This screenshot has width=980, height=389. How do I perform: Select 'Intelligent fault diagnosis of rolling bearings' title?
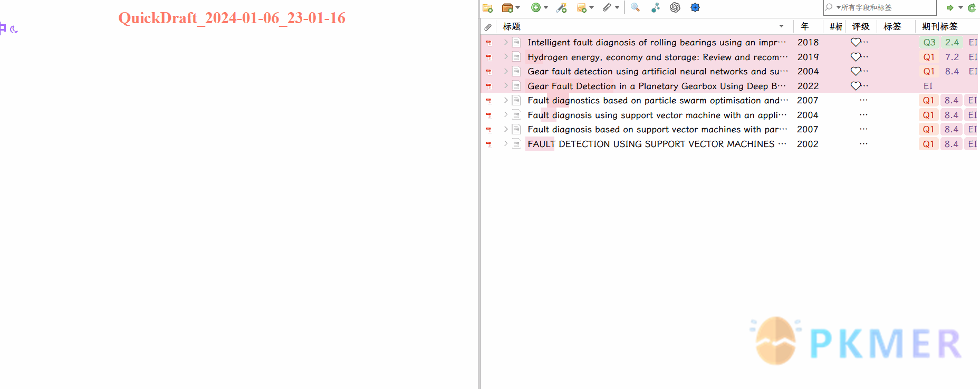(657, 42)
